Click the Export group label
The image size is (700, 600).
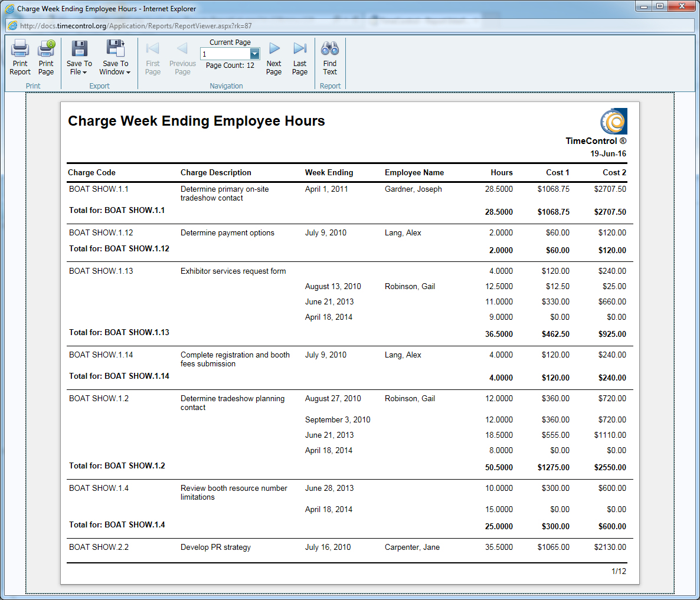coord(99,86)
